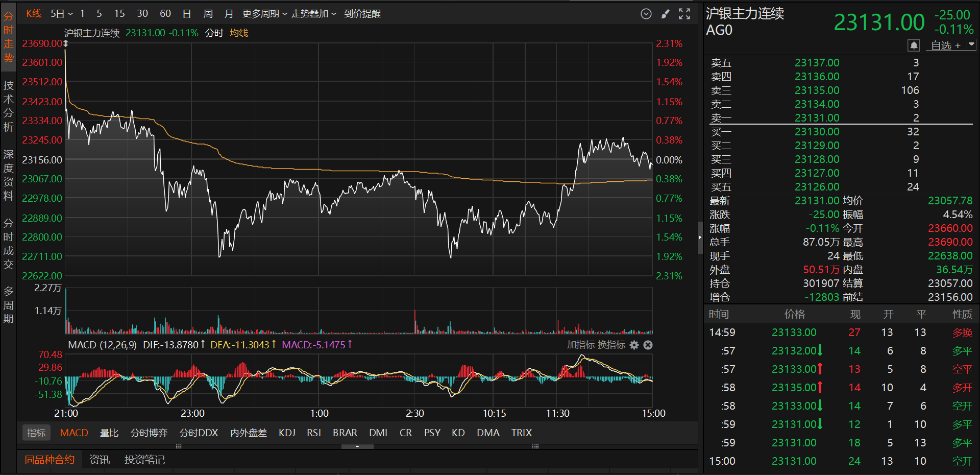Click the circled down-arrow icon above chart

coord(646,14)
